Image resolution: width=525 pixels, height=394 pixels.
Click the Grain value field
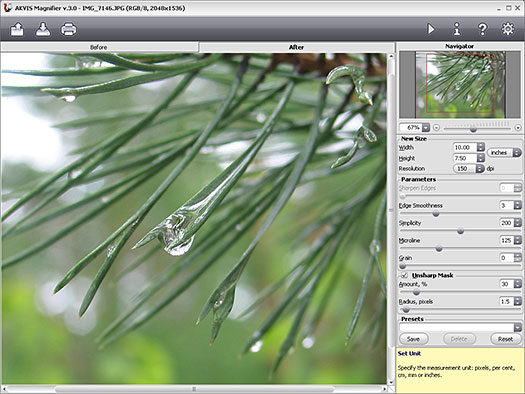[507, 258]
